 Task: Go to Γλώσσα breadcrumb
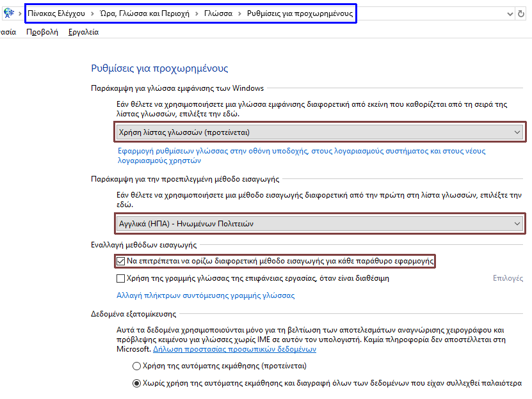[x=218, y=13]
